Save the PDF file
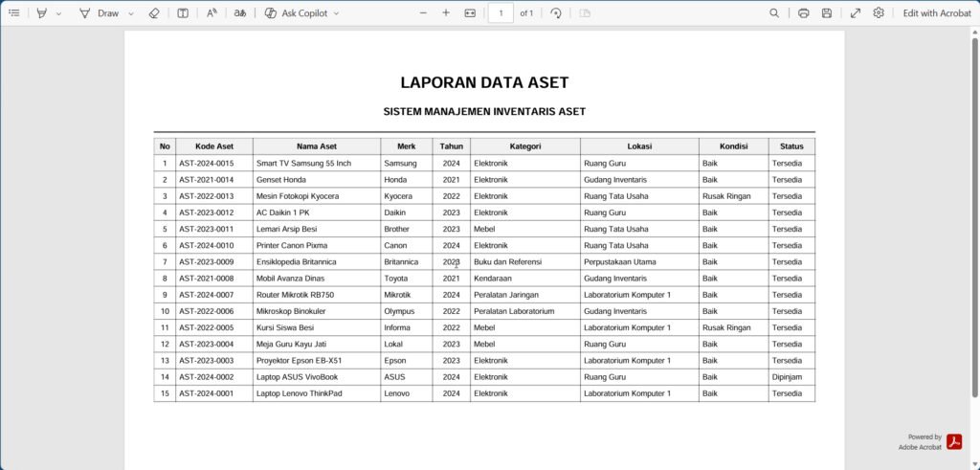Screen dimensions: 980x470 [826, 13]
